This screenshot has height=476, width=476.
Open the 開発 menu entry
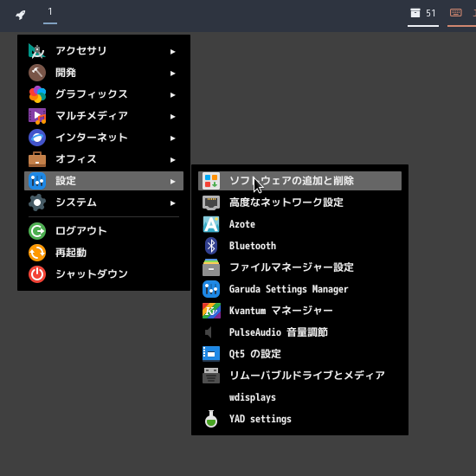[x=104, y=73]
